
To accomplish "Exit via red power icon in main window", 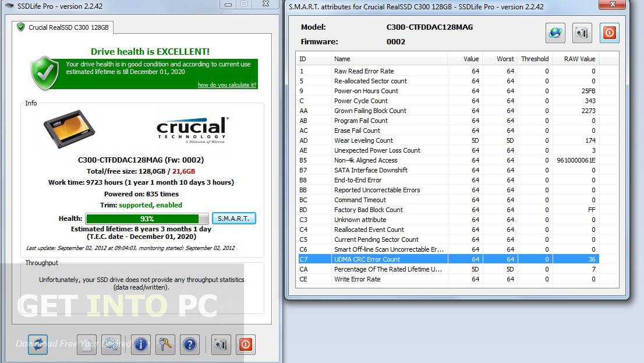I will (246, 344).
